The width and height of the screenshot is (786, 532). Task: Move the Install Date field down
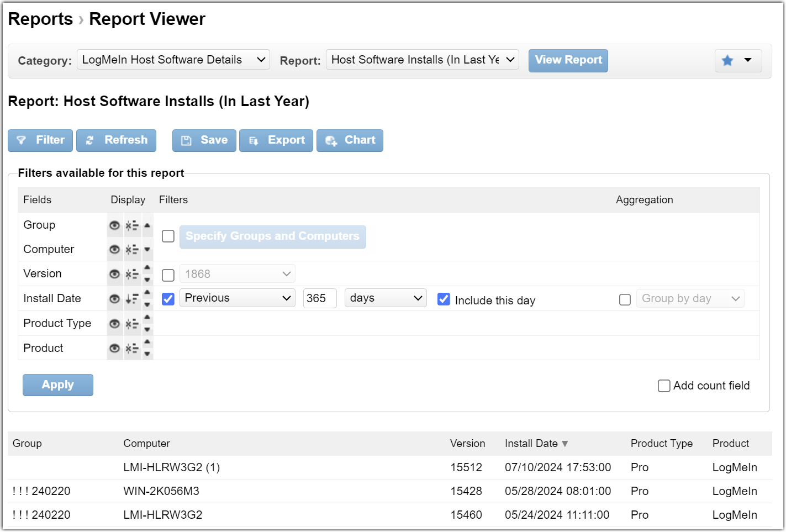[x=147, y=305]
